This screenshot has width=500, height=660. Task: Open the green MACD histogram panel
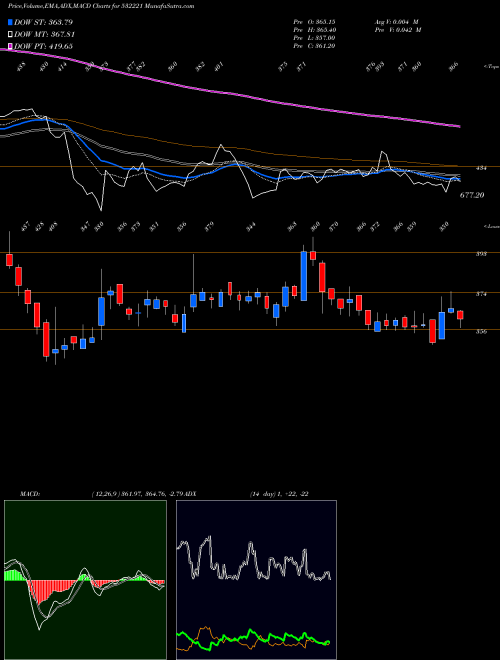coord(85,580)
